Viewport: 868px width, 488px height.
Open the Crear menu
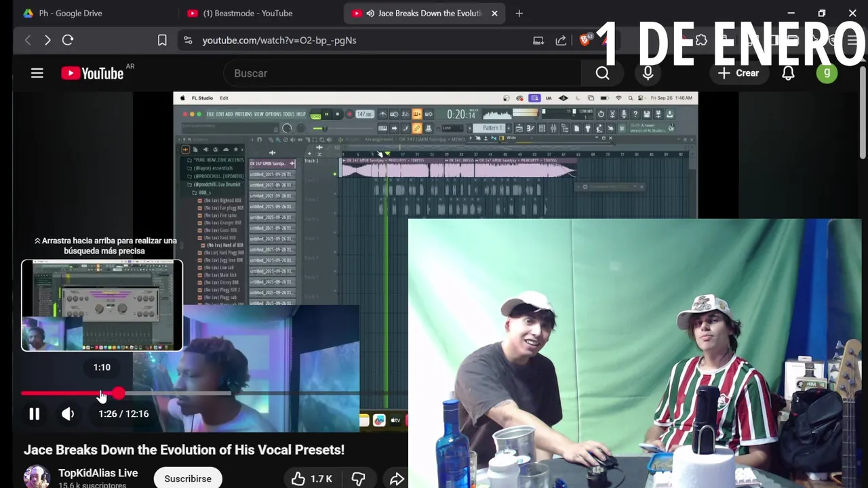click(x=738, y=73)
